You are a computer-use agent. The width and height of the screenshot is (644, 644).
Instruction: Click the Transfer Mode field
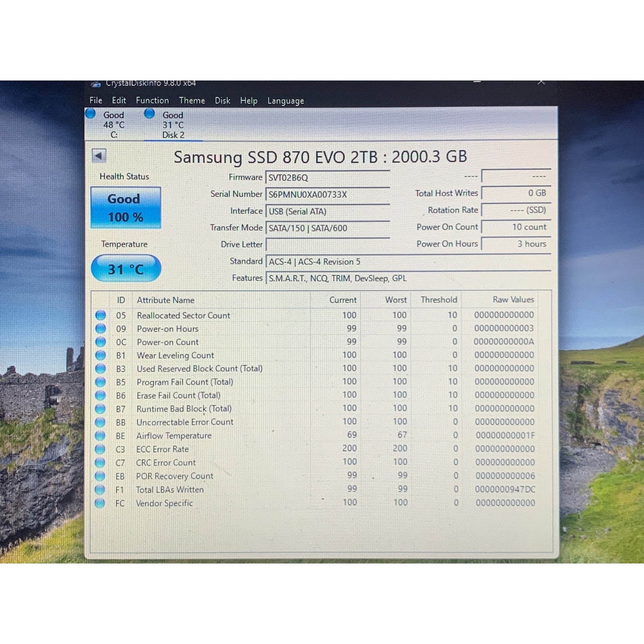(x=328, y=228)
